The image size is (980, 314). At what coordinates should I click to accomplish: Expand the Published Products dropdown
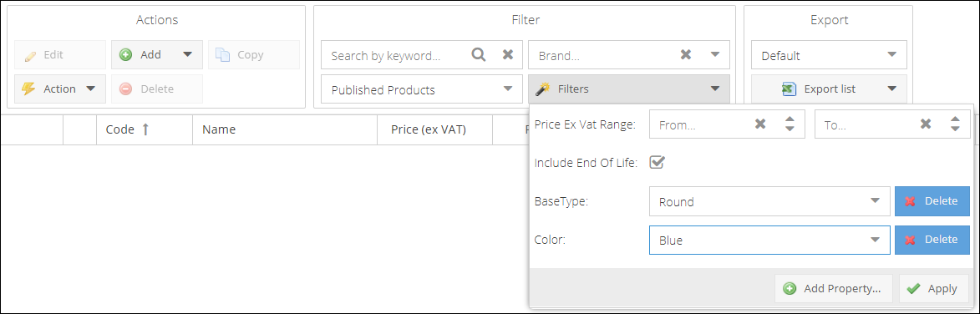[x=422, y=89]
